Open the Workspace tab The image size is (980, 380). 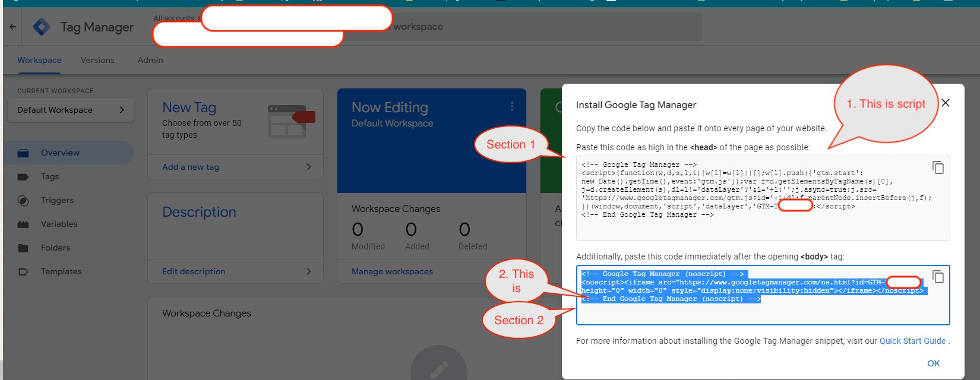pyautogui.click(x=39, y=60)
